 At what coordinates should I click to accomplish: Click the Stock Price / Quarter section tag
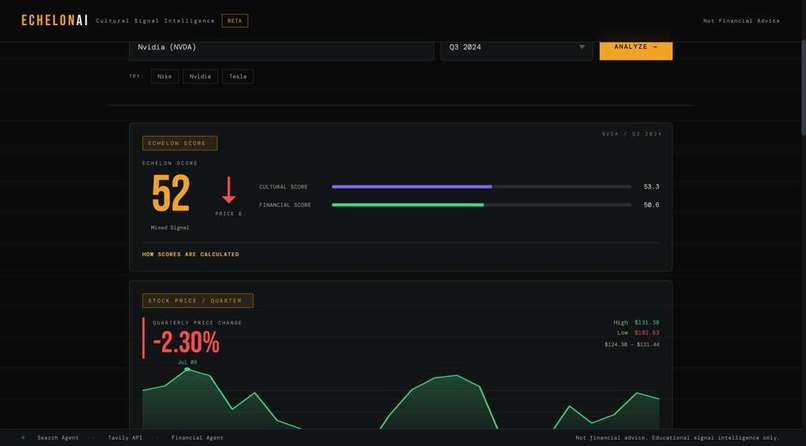(x=198, y=301)
